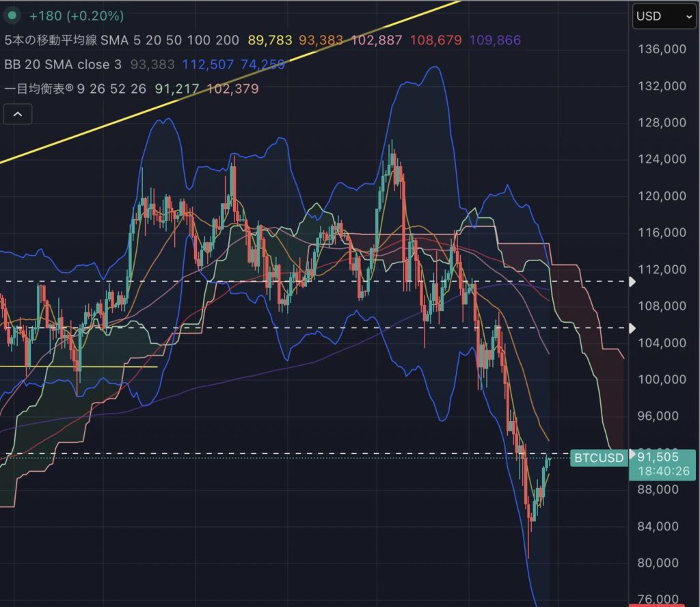Viewport: 700px width, 607px height.
Task: Open the USD currency dropdown
Action: [662, 16]
